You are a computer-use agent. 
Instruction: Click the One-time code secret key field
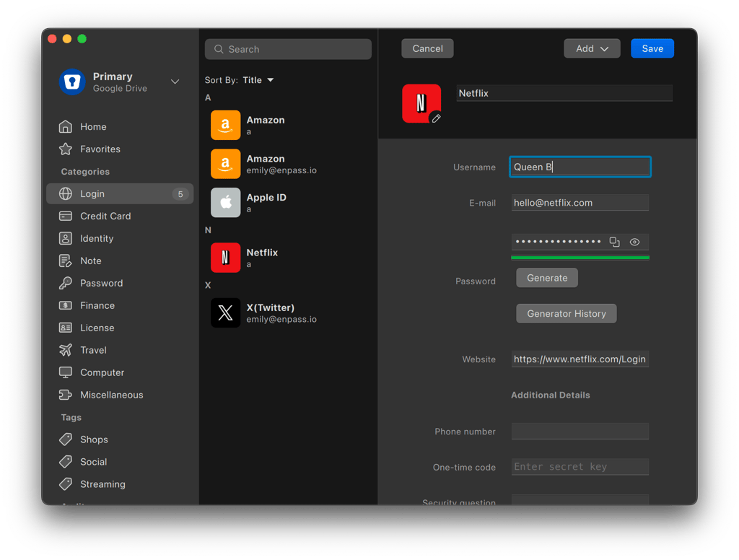[x=580, y=467]
